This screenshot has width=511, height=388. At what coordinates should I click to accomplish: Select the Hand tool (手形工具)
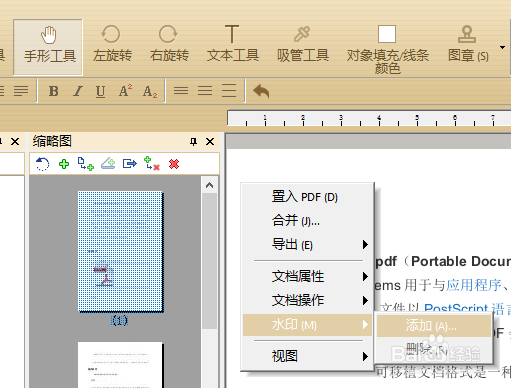coord(48,47)
